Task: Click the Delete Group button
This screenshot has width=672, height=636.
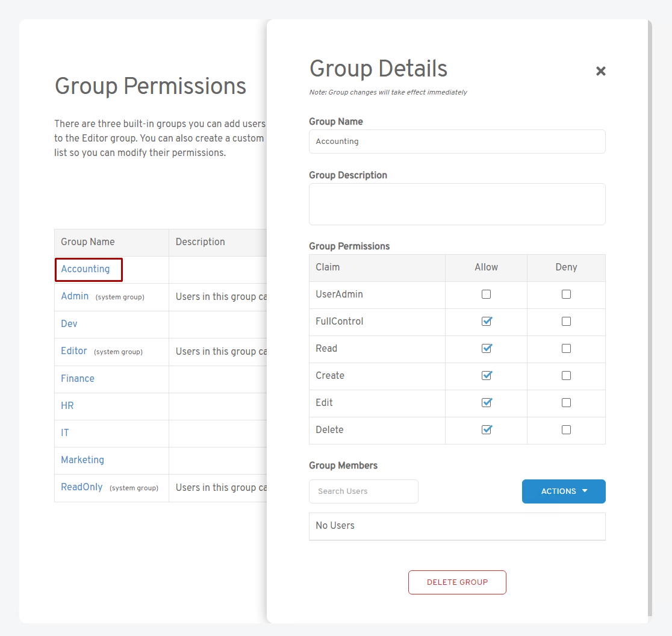Action: 457,582
